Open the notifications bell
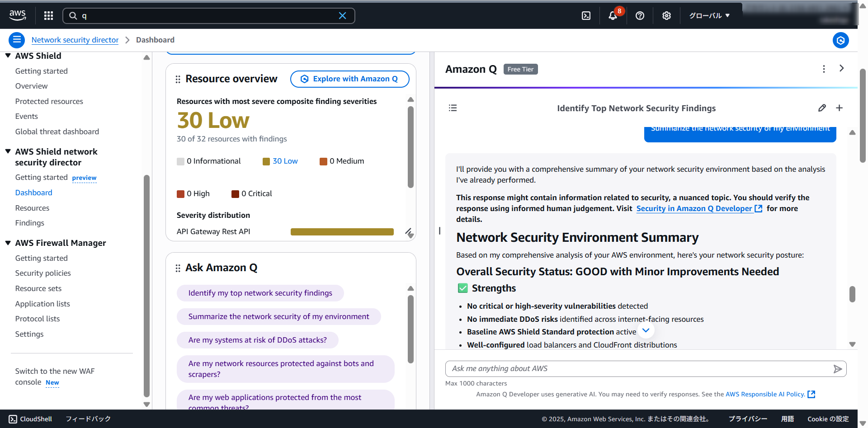This screenshot has width=868, height=428. [613, 16]
